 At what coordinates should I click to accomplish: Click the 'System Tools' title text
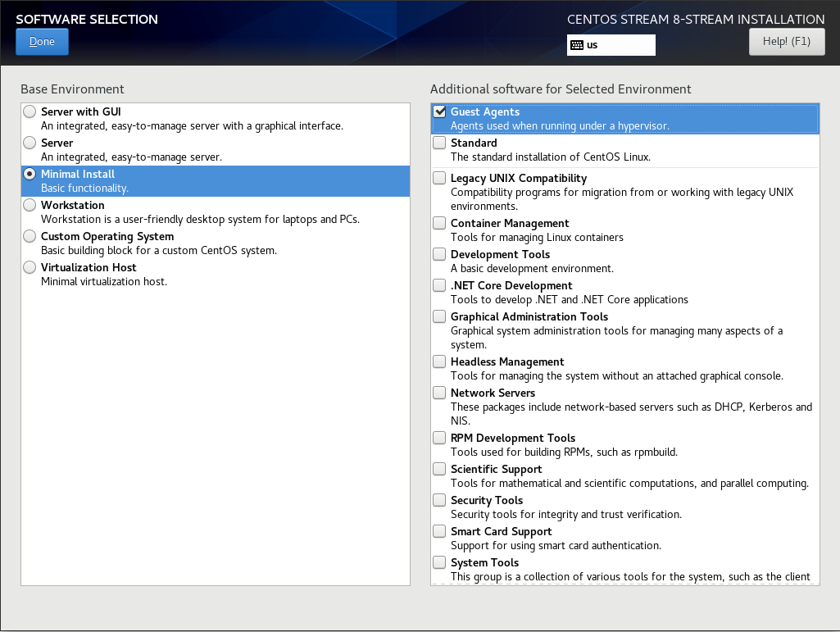pos(485,562)
